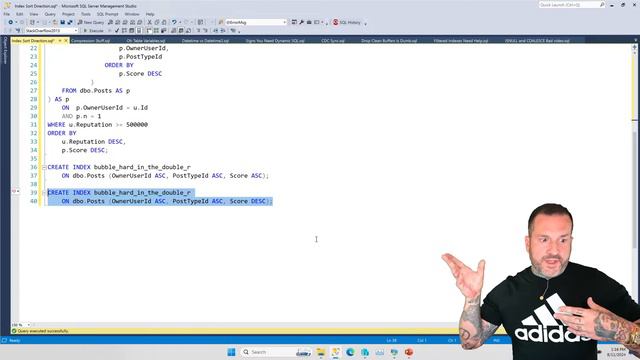Click the navigate back circle icon
Screen dimensions: 640x360
click(x=10, y=22)
